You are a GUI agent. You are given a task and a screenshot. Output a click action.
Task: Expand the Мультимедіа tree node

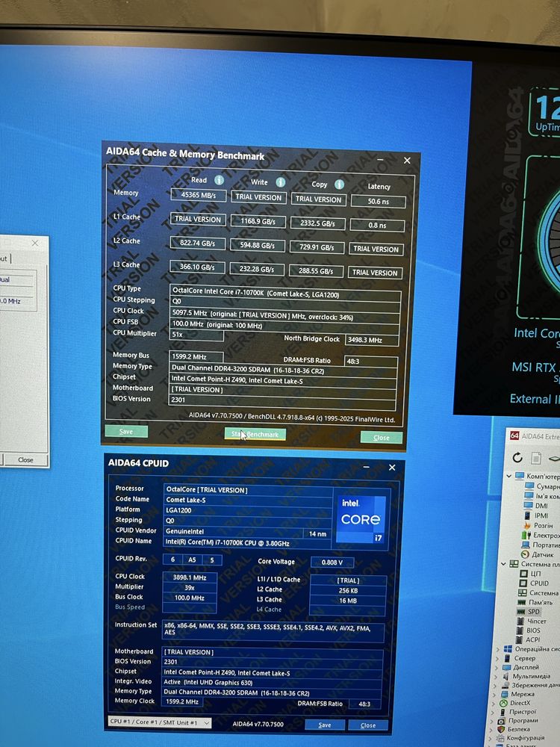point(497,677)
